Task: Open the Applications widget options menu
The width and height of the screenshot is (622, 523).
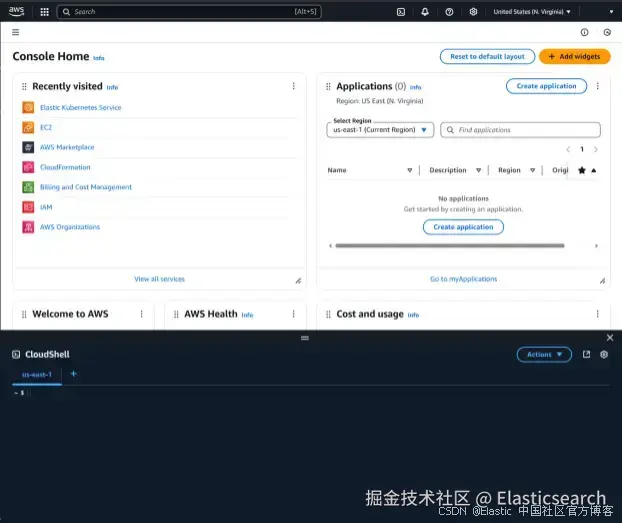Action: [597, 86]
